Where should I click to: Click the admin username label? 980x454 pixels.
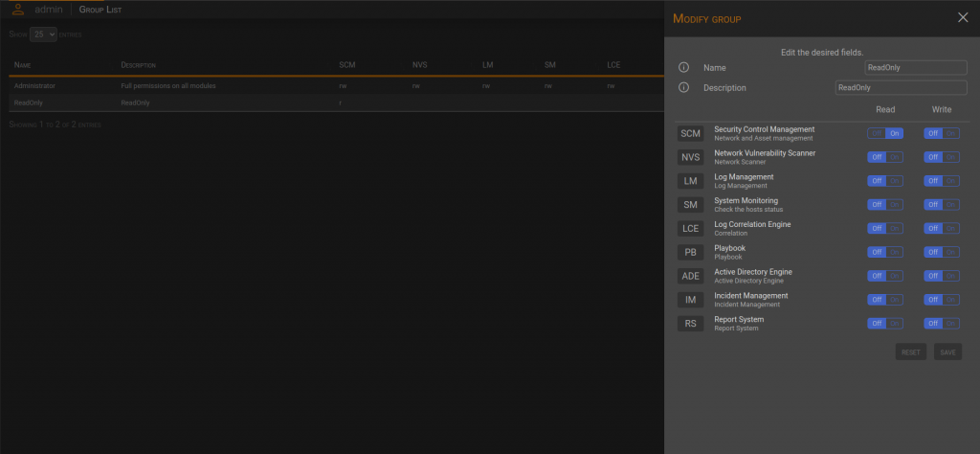pyautogui.click(x=49, y=10)
